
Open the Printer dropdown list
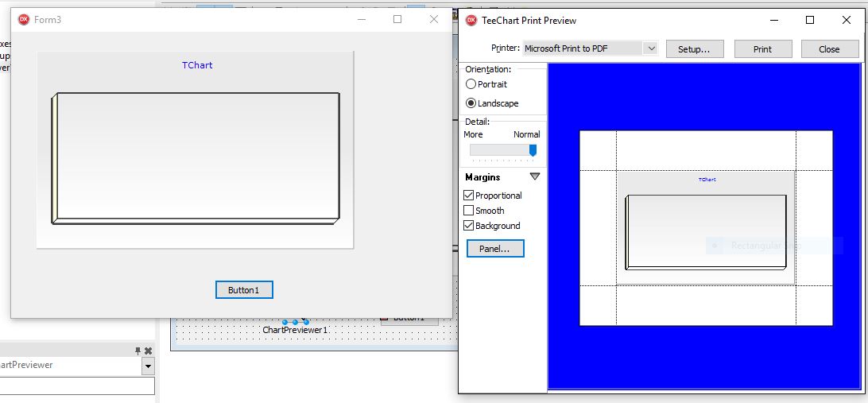point(651,48)
